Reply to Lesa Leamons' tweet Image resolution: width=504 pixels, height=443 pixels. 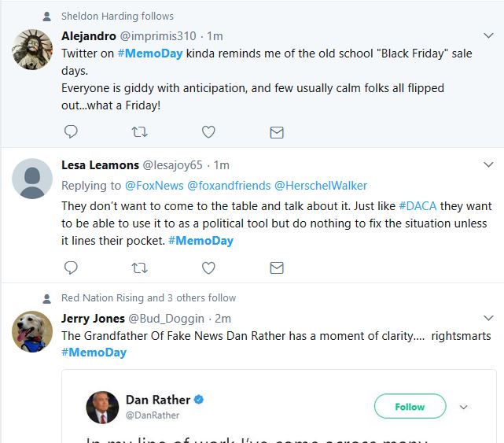71,268
